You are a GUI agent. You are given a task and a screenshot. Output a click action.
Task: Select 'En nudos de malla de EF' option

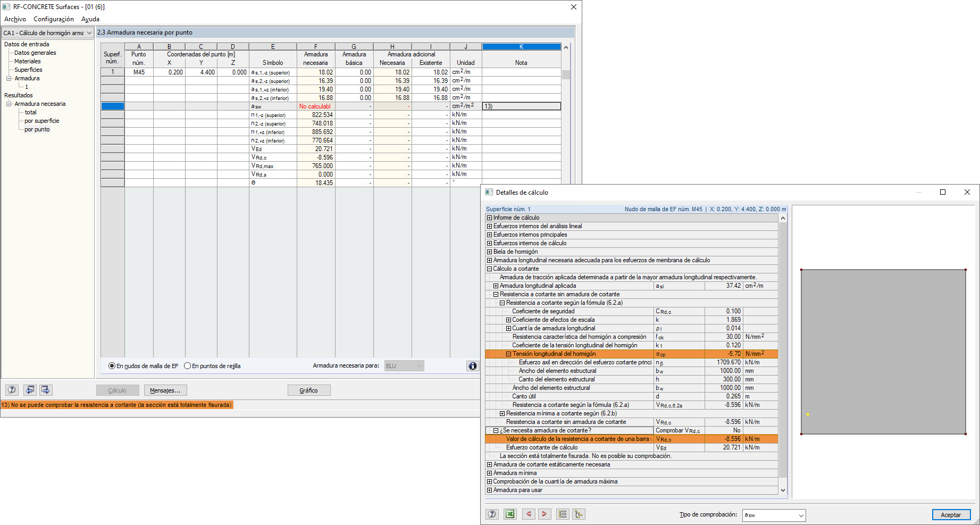coord(143,366)
